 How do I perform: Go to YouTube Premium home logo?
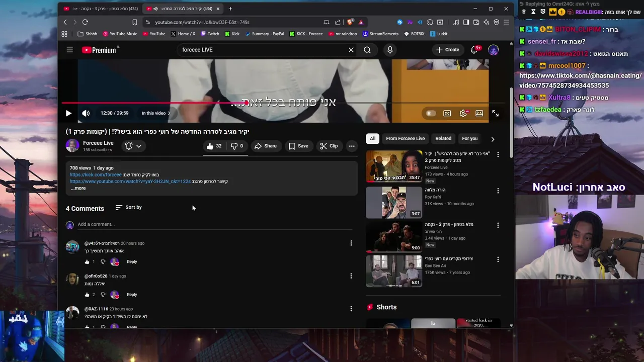tap(99, 50)
